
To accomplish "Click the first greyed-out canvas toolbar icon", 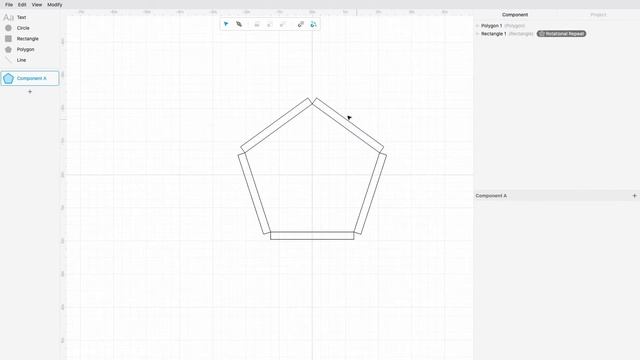I will point(257,24).
